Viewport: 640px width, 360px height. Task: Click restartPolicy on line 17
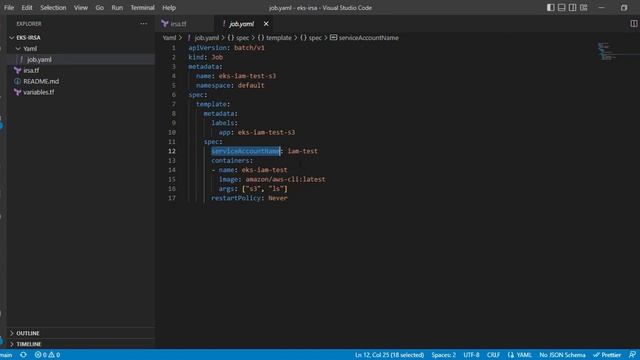tap(236, 198)
